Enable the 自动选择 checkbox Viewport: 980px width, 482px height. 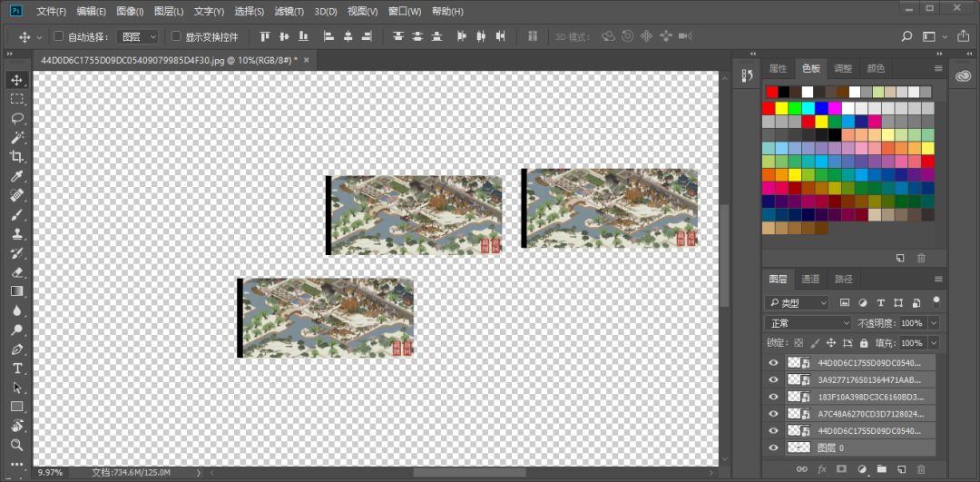59,37
